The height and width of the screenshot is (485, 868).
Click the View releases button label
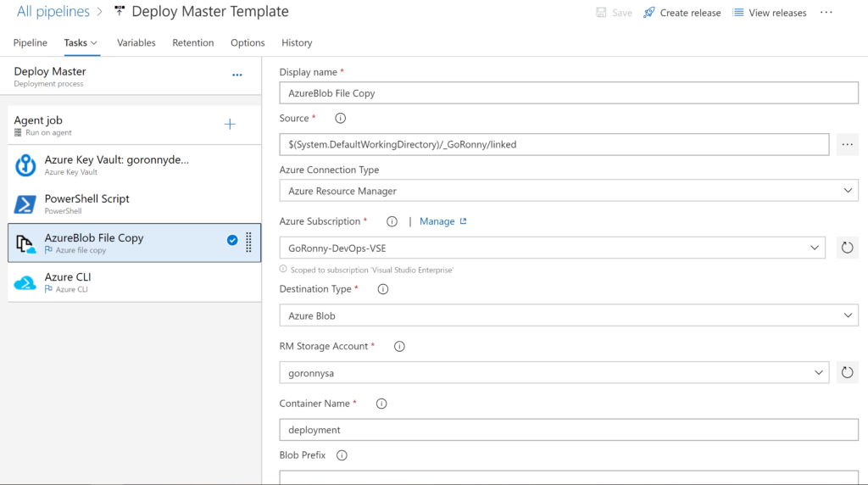[778, 13]
